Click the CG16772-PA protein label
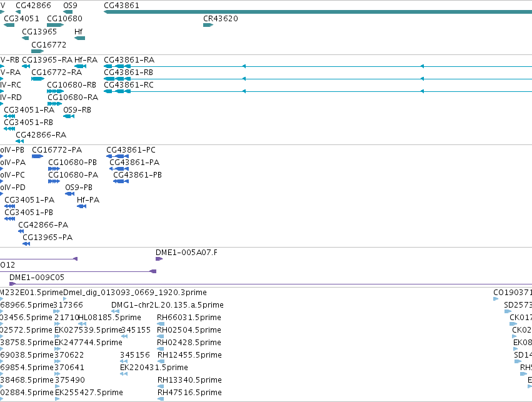The width and height of the screenshot is (532, 402). tap(57, 150)
